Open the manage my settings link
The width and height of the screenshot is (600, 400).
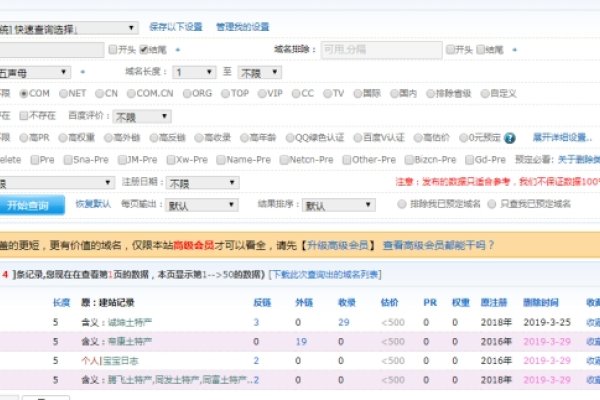coord(243,27)
